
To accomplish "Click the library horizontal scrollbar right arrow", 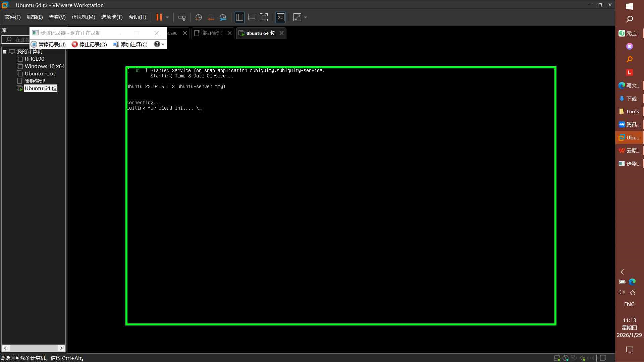I will click(61, 348).
